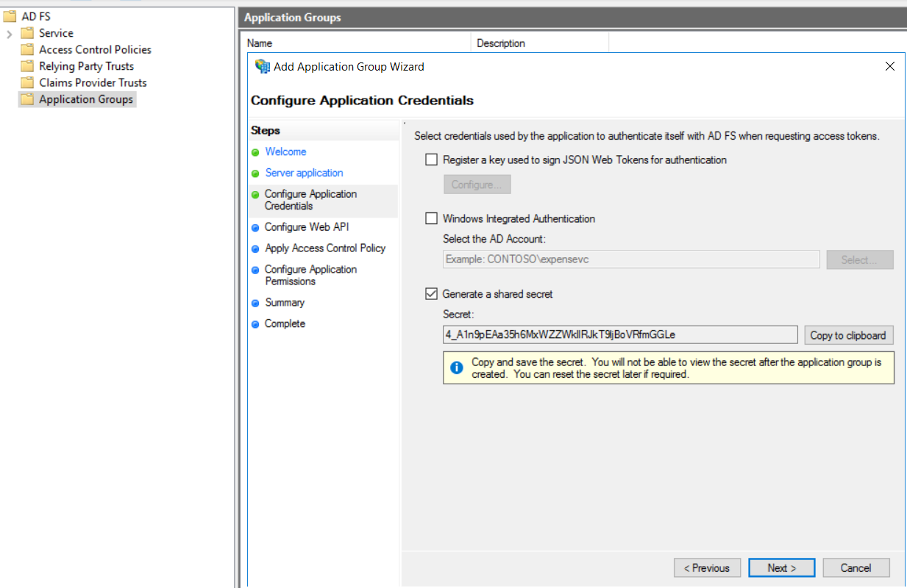Screen dimensions: 907x588
Task: Click inside the Secret text field
Action: (619, 335)
